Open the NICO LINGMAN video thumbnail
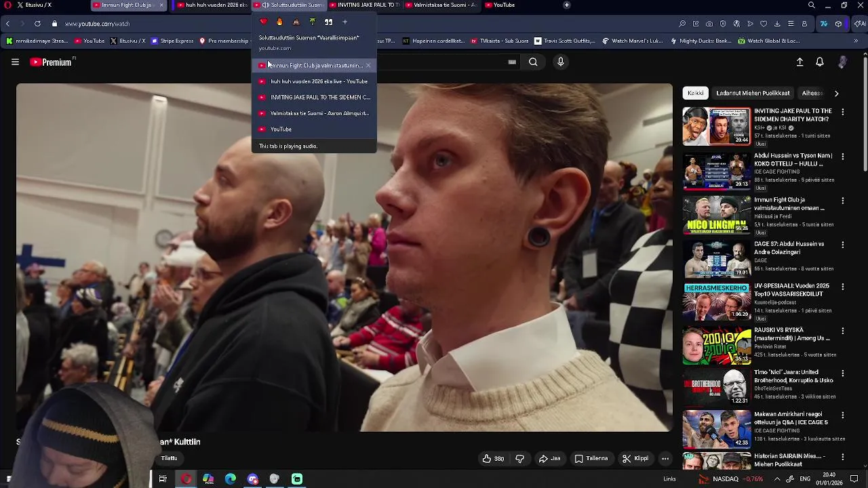Viewport: 868px width, 488px height. [x=717, y=215]
